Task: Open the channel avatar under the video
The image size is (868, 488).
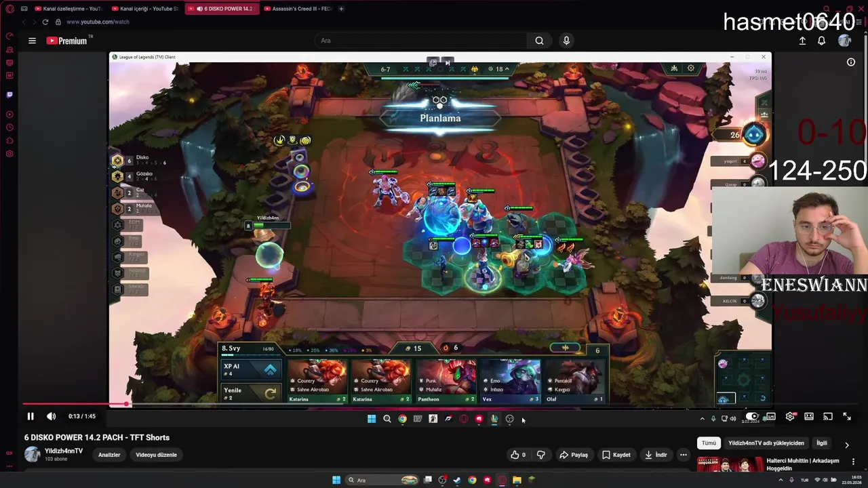Action: 32,455
